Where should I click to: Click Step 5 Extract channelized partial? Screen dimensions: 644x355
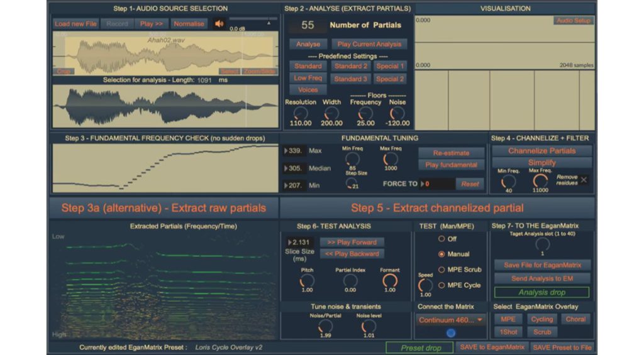click(x=437, y=208)
